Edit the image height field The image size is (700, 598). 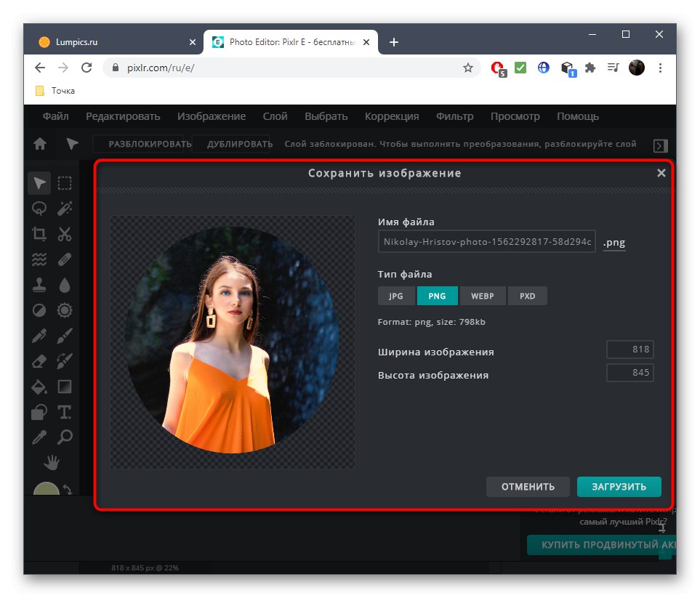click(630, 373)
